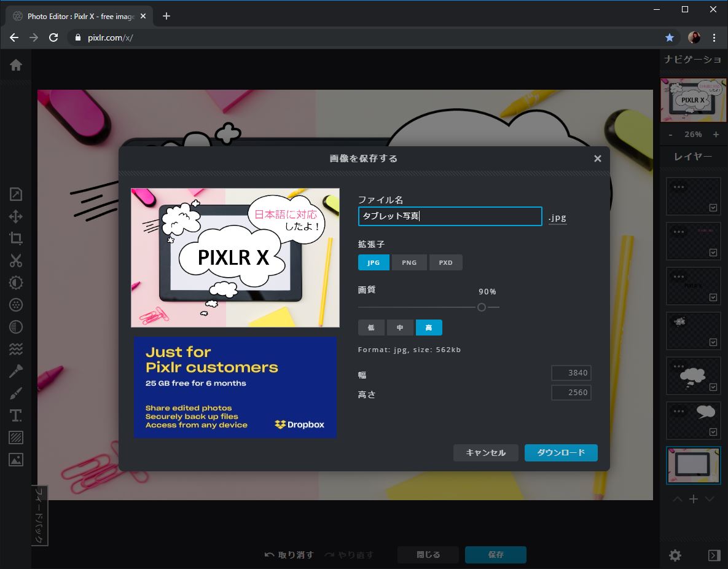The width and height of the screenshot is (728, 569).
Task: Select the Liquify waves tool
Action: tap(16, 349)
